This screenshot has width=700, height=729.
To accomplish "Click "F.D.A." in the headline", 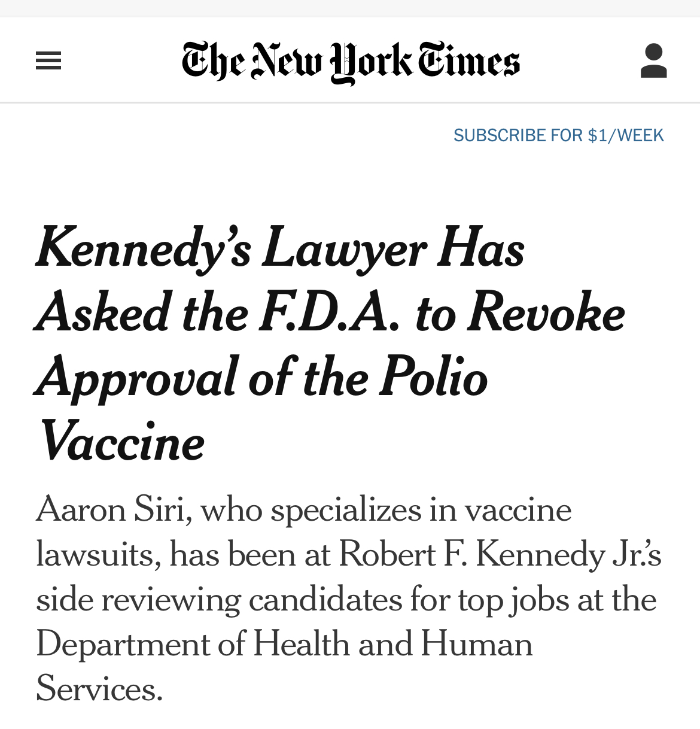I will [328, 312].
